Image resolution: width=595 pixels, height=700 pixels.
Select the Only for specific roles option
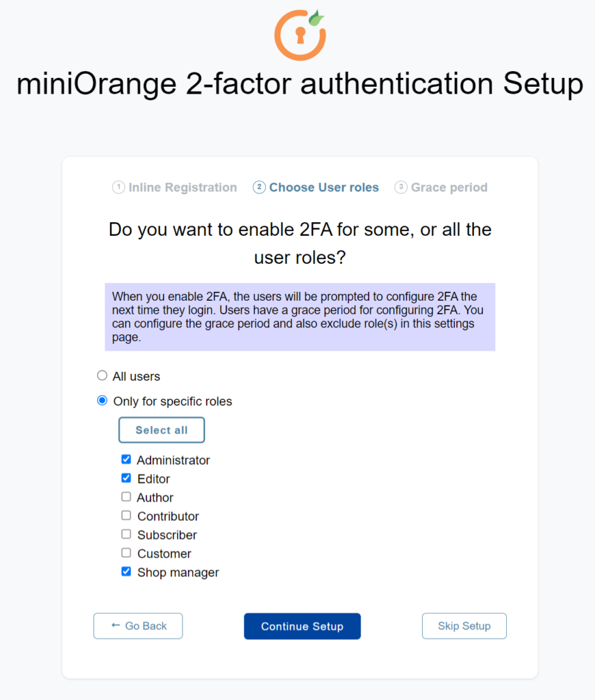102,400
